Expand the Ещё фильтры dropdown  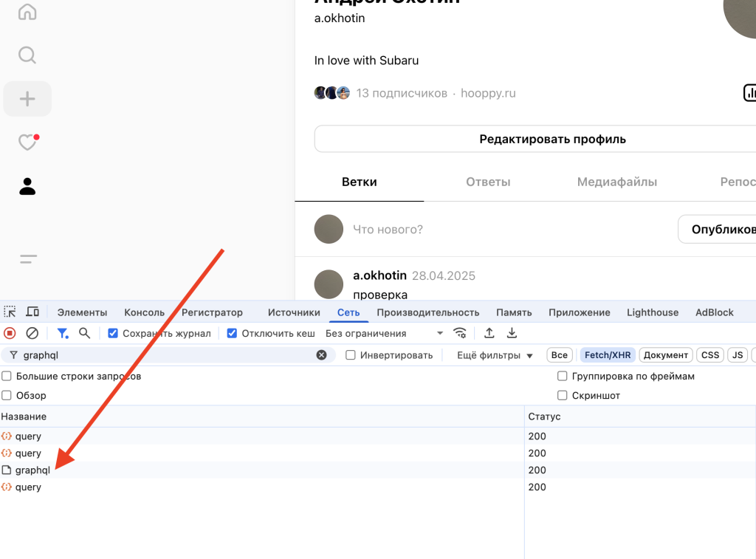click(495, 355)
